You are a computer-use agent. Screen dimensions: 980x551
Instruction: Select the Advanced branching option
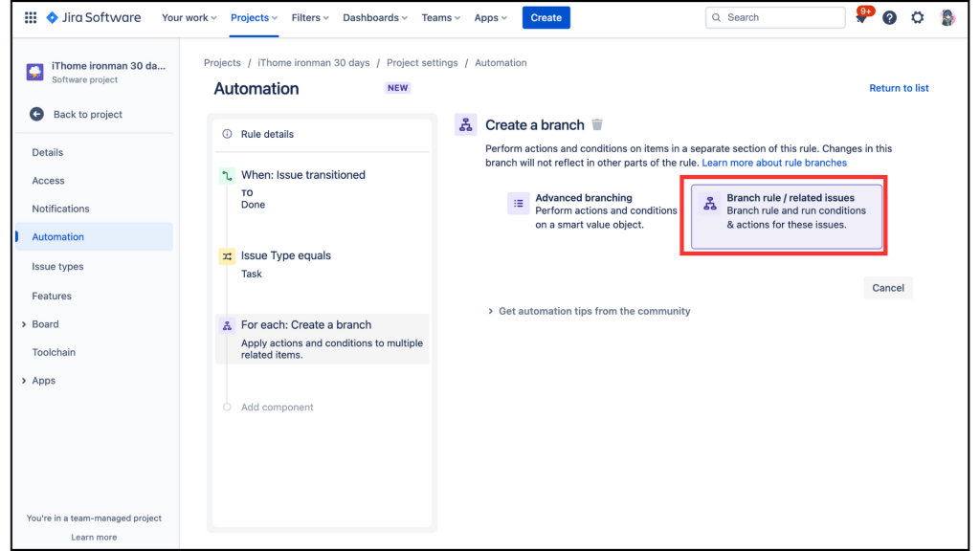(591, 211)
